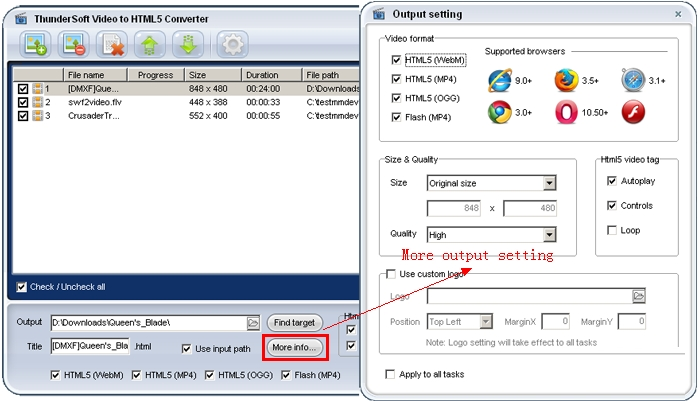Select the [DMXF]Que... file name
The image size is (699, 401).
point(93,89)
